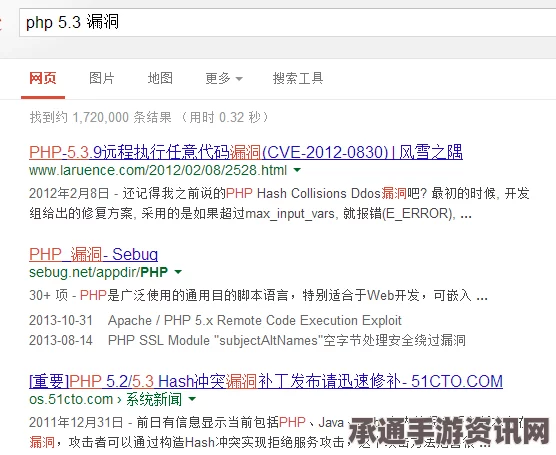556x455 pixels.
Task: Expand arrow next to os.51cto.com 系统新闻
Action: pyautogui.click(x=192, y=399)
